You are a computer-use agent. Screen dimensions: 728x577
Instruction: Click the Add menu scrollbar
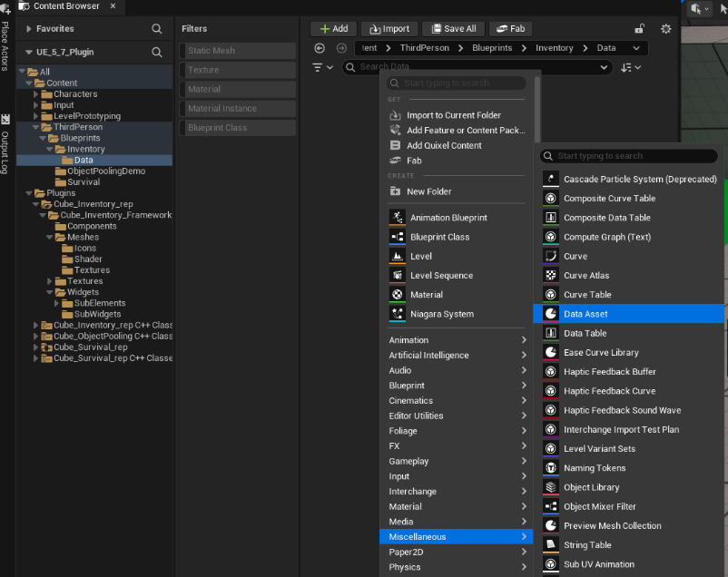(x=537, y=110)
